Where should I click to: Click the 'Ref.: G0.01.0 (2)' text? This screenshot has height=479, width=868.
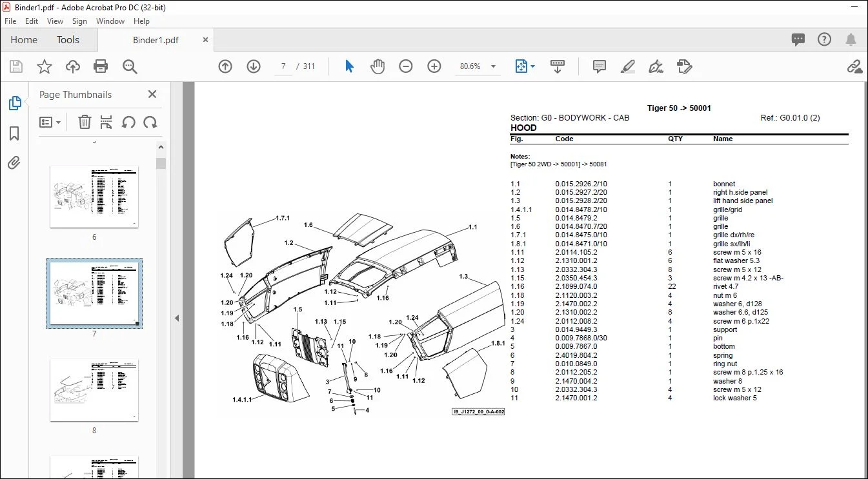791,118
